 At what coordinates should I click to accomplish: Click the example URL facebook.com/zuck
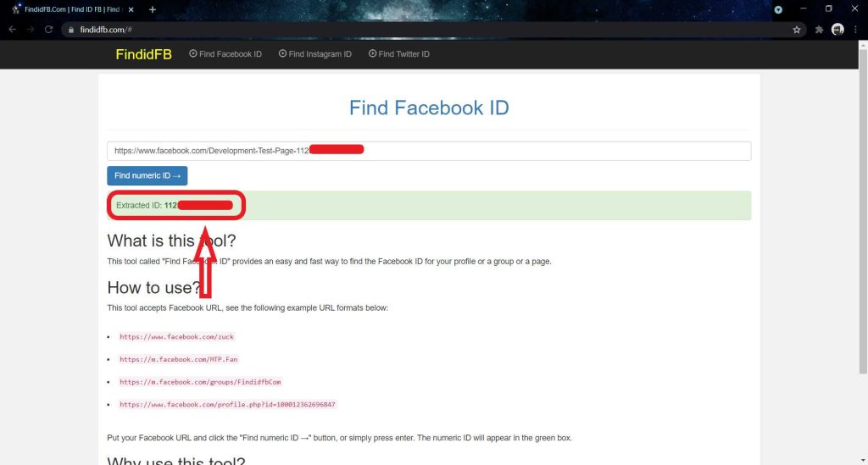point(176,337)
